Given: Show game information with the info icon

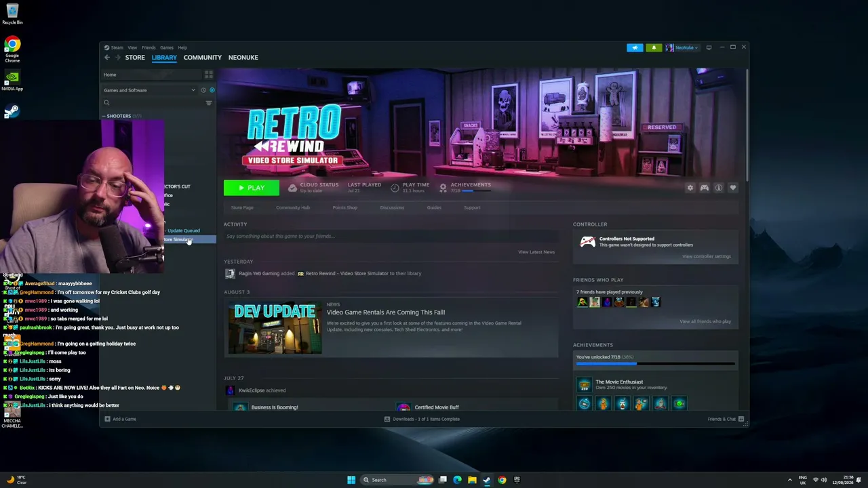Looking at the screenshot, I should [719, 188].
